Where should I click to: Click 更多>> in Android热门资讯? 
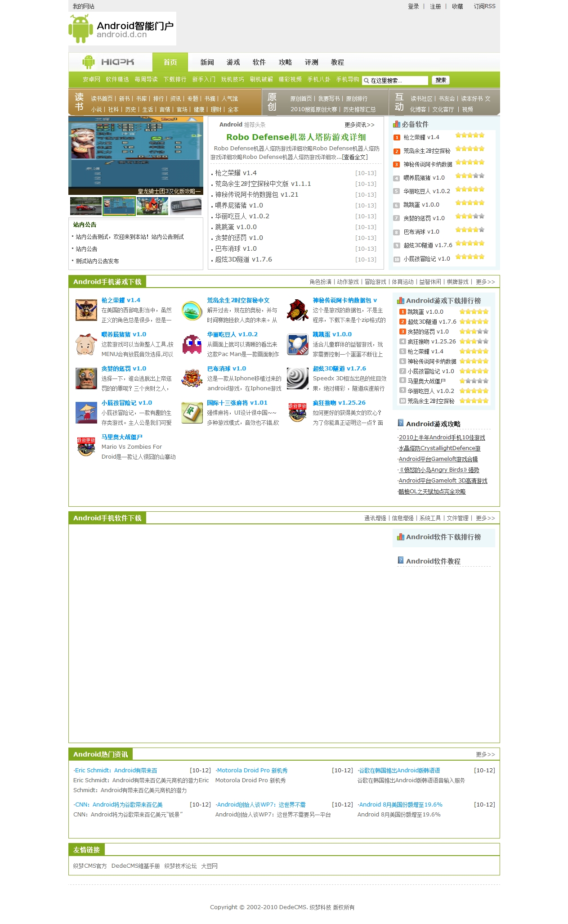click(x=485, y=754)
